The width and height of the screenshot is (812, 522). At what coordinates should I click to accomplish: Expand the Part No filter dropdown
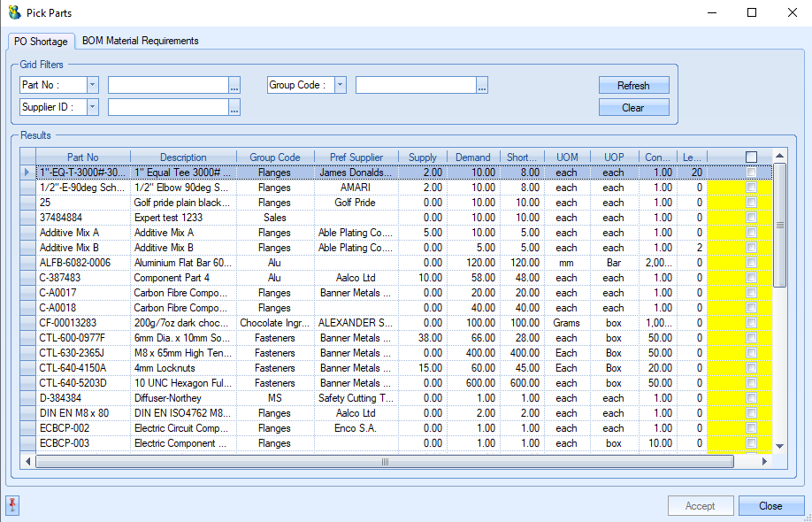click(x=93, y=86)
